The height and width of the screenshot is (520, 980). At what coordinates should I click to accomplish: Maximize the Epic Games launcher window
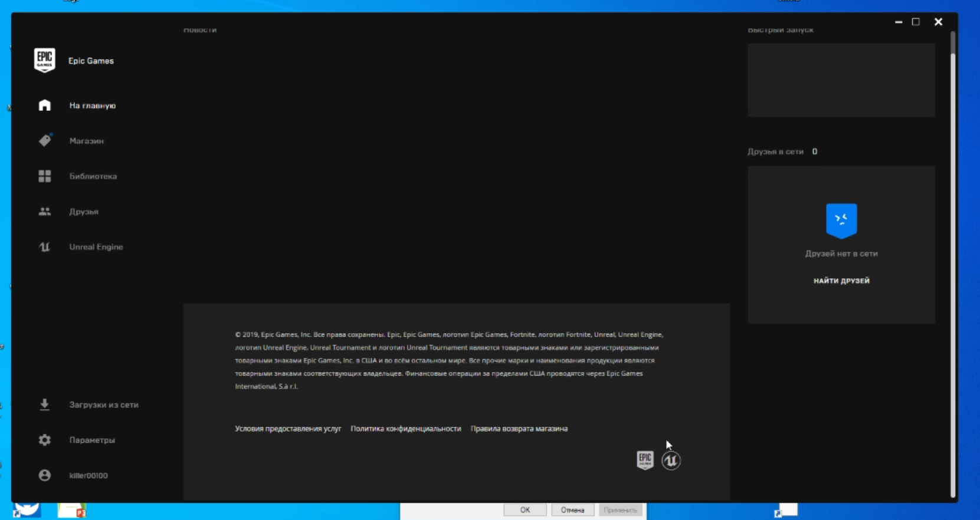tap(916, 22)
